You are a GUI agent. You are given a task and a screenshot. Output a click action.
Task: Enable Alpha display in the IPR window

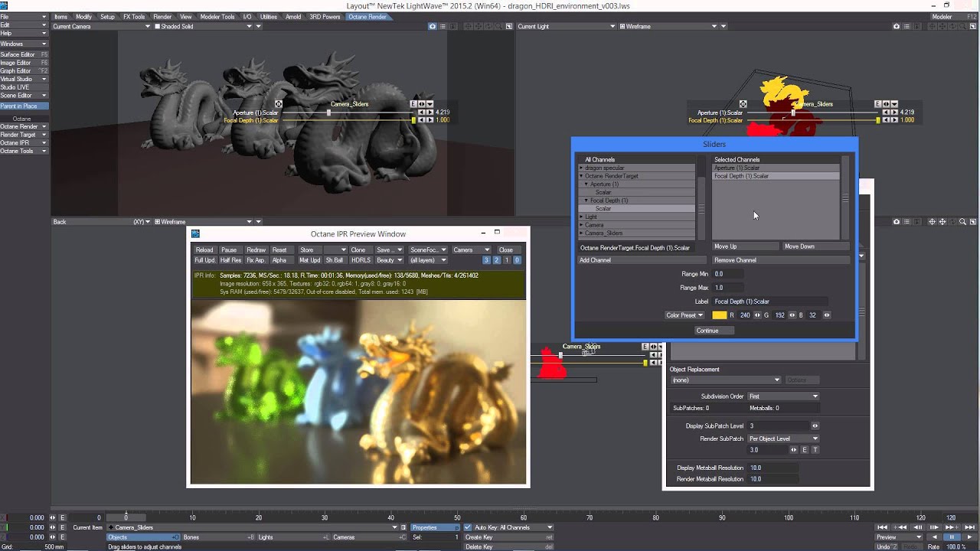coord(279,260)
